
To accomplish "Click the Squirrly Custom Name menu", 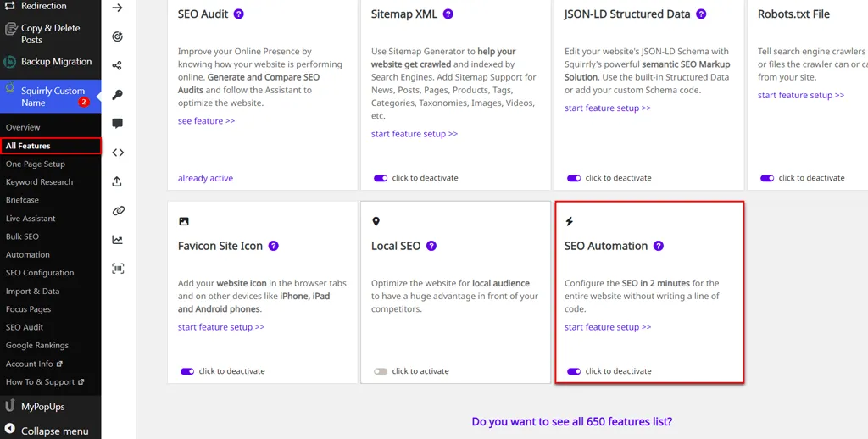I will [x=50, y=97].
